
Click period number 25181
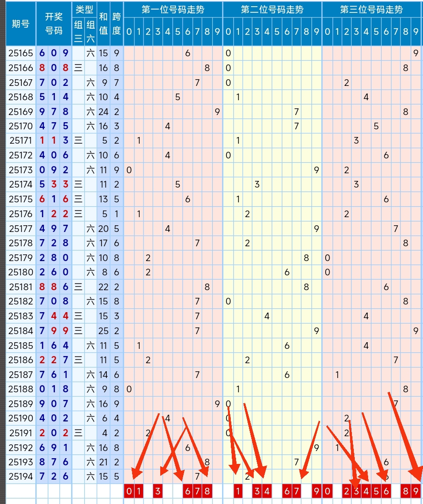21,287
